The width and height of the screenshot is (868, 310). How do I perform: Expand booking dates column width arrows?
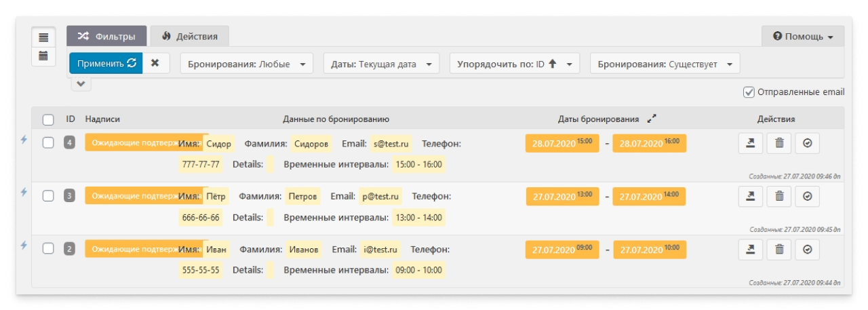pos(652,119)
